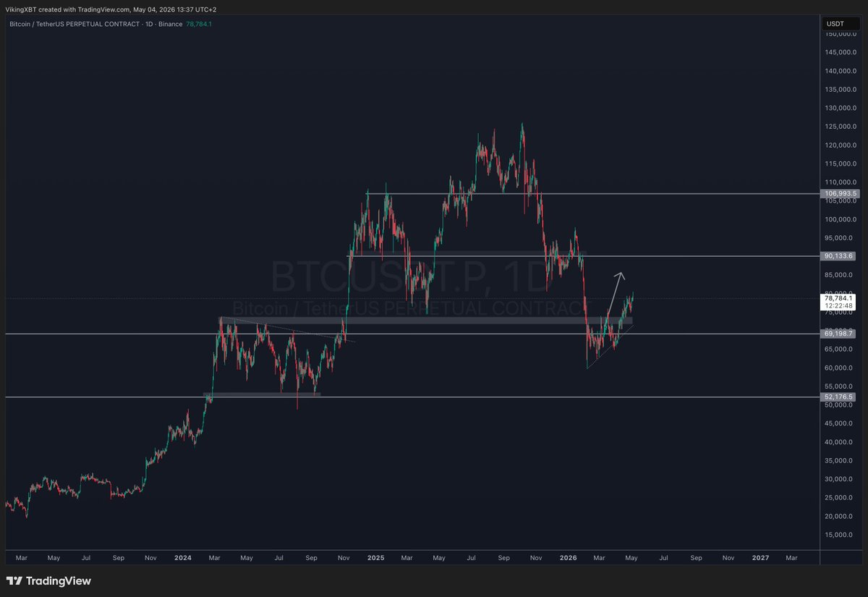
Task: Select the 69,198.7 price level label
Action: pyautogui.click(x=840, y=334)
